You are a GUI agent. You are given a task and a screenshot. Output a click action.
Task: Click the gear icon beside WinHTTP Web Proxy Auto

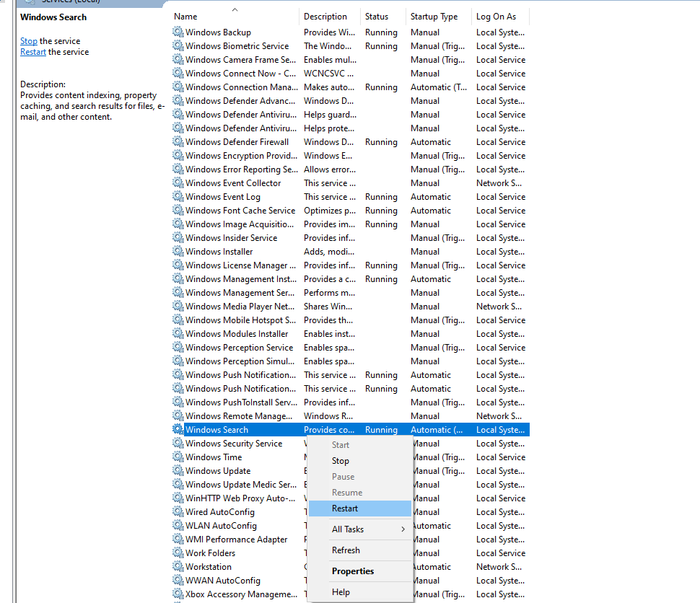click(x=178, y=498)
